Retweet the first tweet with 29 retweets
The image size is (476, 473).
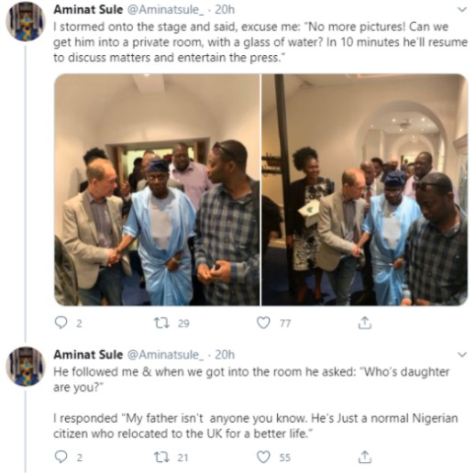161,323
